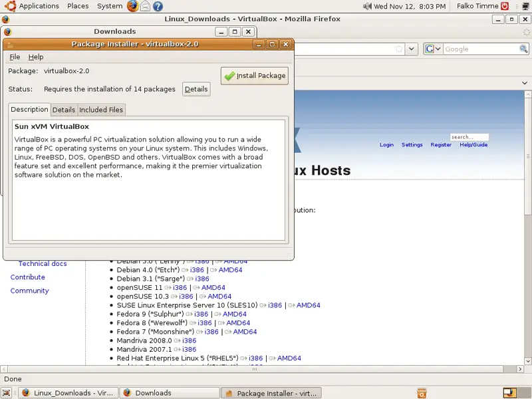Download openSUSE 11 AMD64 package
The image size is (532, 399).
click(213, 288)
